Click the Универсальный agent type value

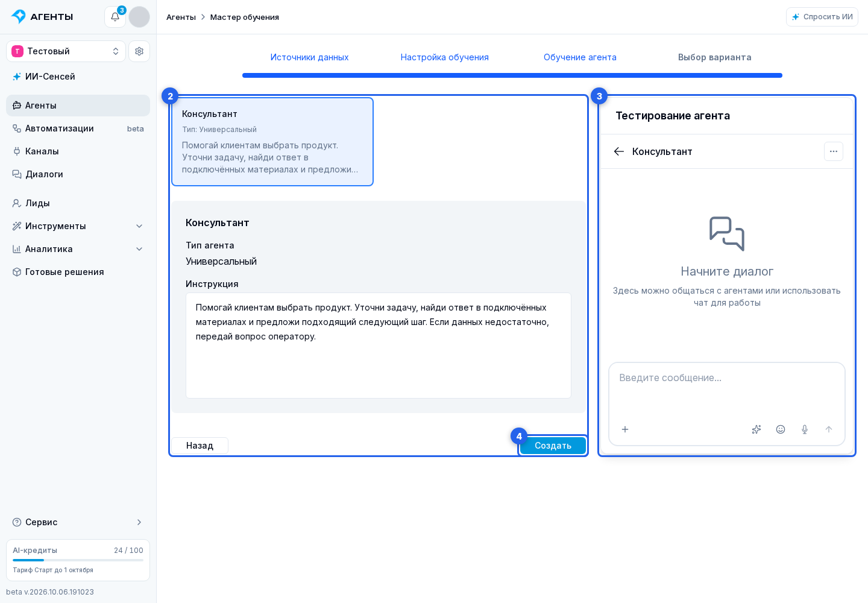(221, 261)
